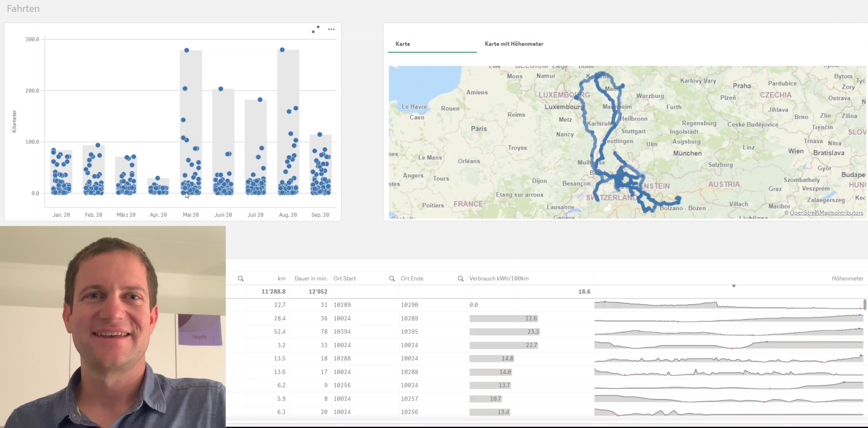Select Ort Start value 10394 in the table
The width and height of the screenshot is (868, 428).
342,332
